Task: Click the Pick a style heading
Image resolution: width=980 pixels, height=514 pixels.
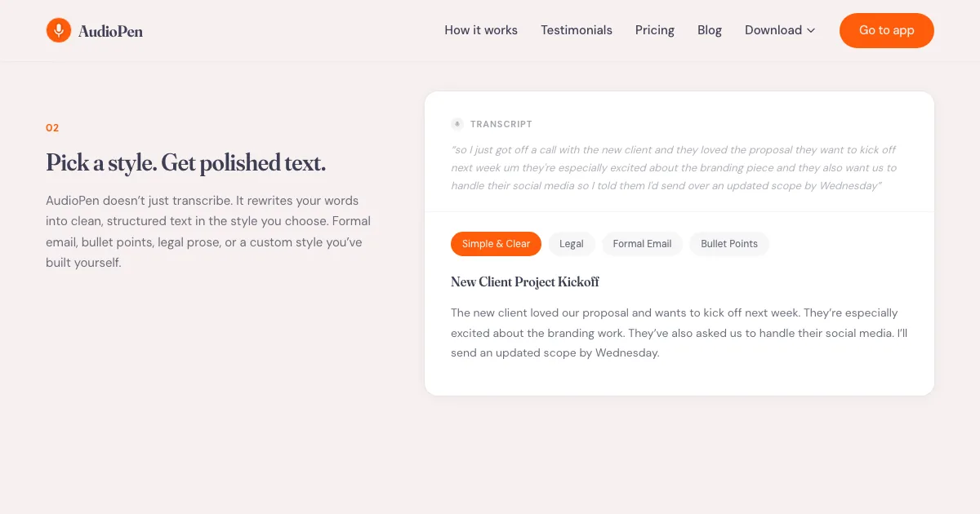Action: [x=186, y=163]
